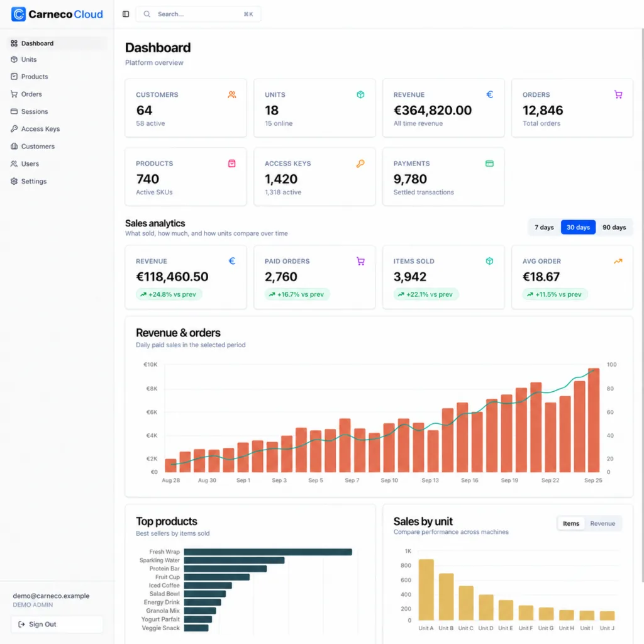Click the Orders cart icon in sidebar
This screenshot has height=644, width=644.
pyautogui.click(x=14, y=94)
